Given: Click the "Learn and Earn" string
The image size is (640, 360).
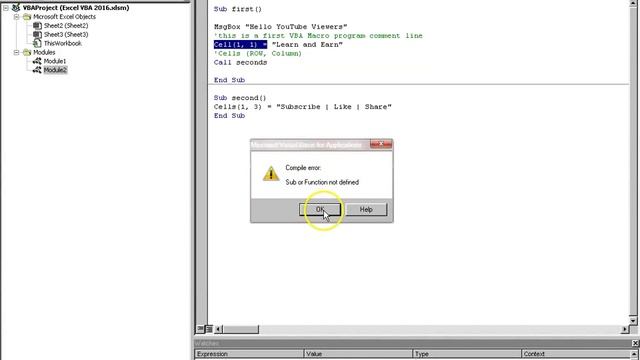Looking at the screenshot, I should (x=307, y=45).
